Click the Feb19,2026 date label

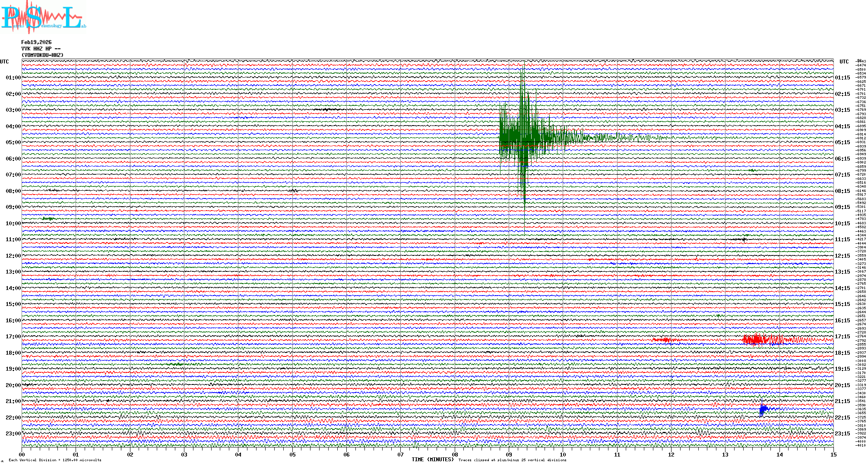(36, 42)
